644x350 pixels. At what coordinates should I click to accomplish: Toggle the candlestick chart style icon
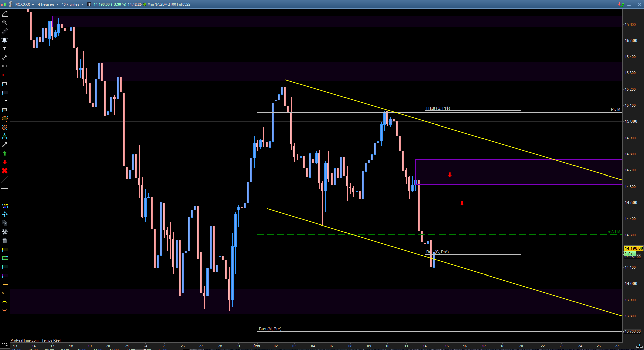[4, 4]
